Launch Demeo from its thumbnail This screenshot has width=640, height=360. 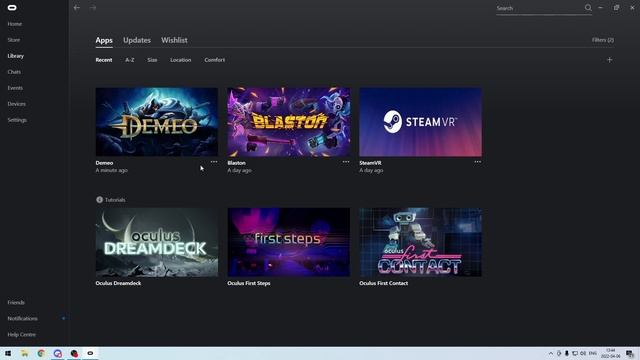157,122
